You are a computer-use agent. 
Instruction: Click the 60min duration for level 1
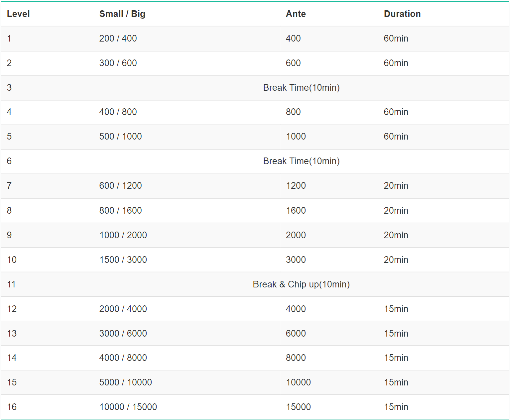tap(396, 39)
